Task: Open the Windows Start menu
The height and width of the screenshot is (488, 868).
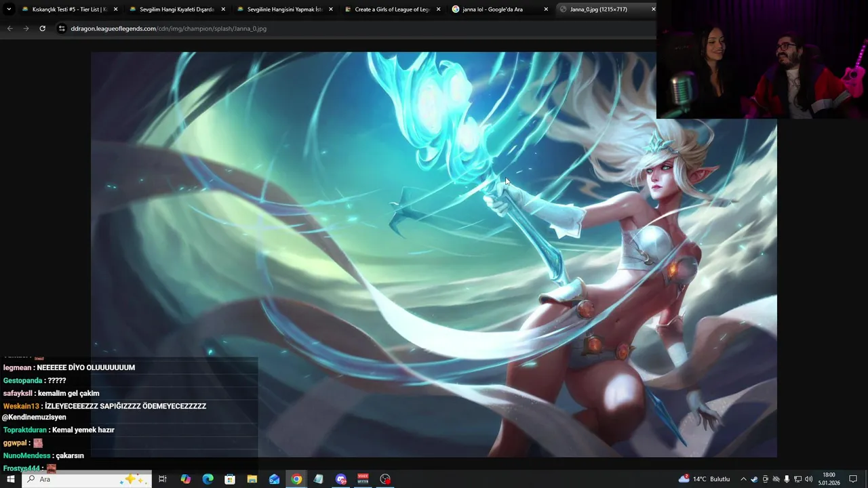Action: click(10, 479)
